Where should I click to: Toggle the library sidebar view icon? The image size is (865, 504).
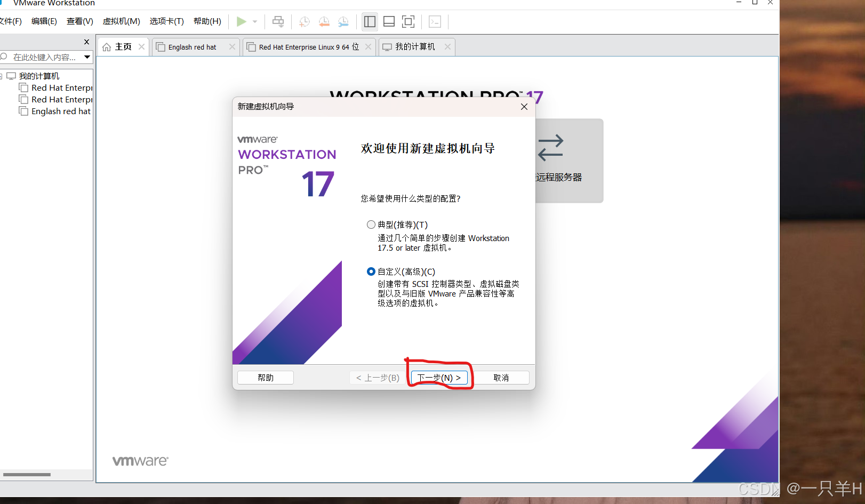point(370,21)
